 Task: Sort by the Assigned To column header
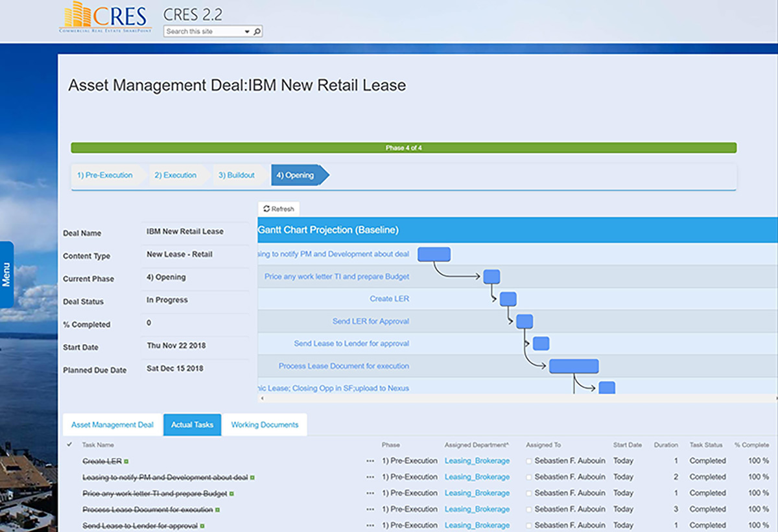(543, 445)
